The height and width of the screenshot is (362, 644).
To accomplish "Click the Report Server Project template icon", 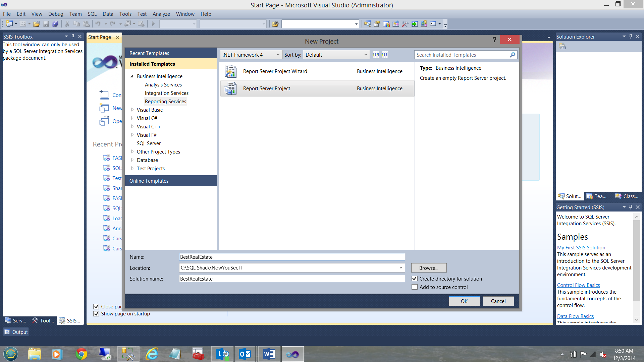I will [230, 88].
